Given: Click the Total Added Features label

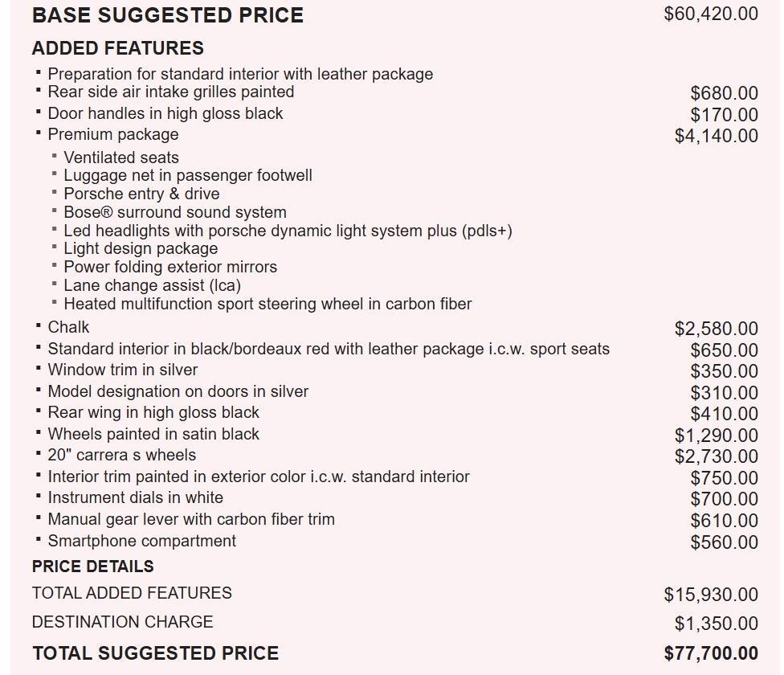Looking at the screenshot, I should click(x=132, y=593).
